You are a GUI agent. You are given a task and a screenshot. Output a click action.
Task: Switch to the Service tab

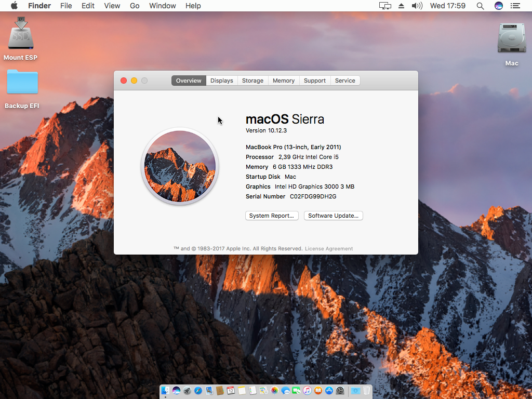click(345, 81)
